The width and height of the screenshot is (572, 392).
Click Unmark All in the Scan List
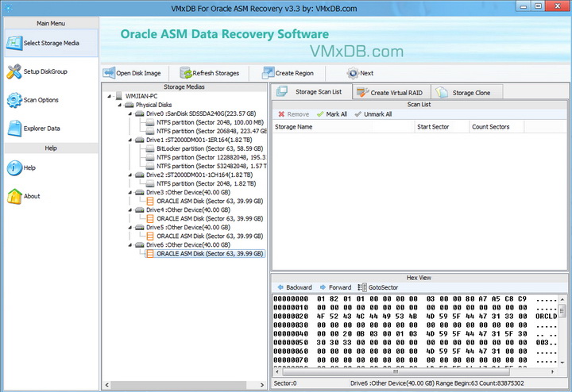(373, 114)
